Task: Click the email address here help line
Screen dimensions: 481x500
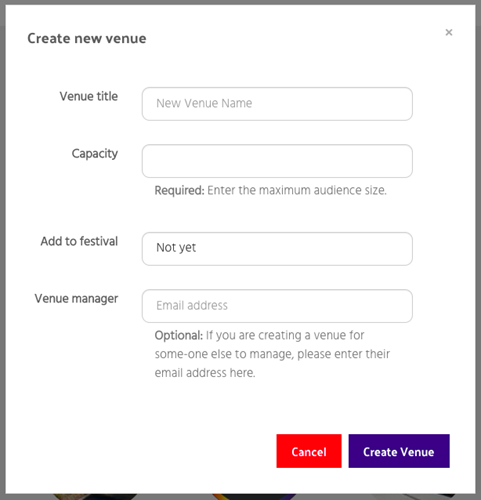Action: (205, 373)
